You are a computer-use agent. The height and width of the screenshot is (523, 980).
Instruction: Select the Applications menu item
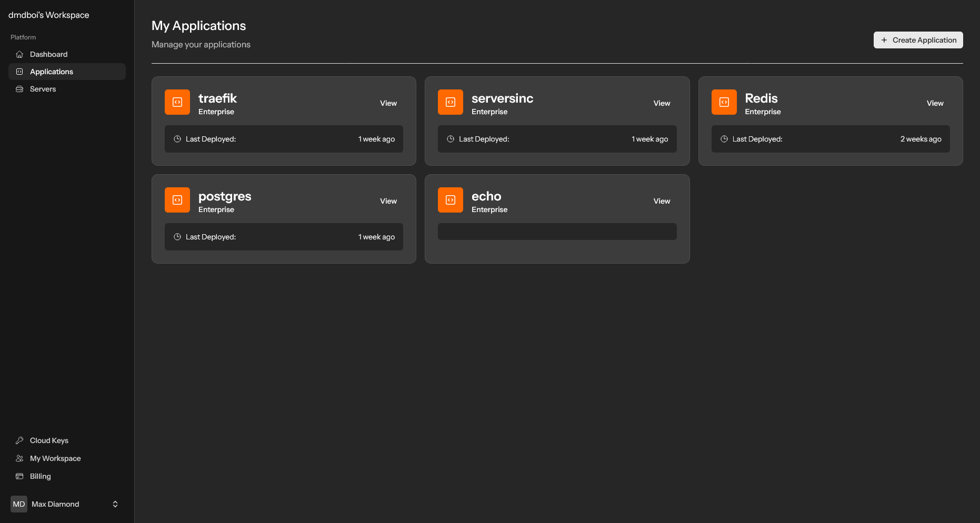[67, 72]
